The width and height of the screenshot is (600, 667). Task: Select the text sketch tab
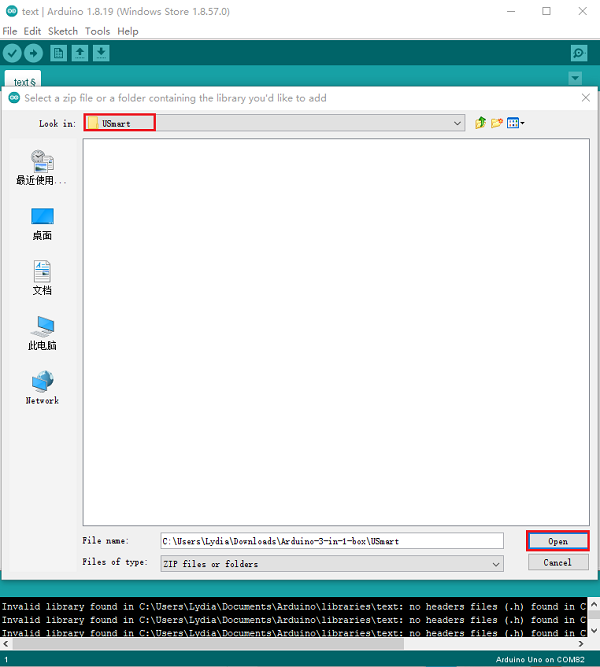coord(23,79)
